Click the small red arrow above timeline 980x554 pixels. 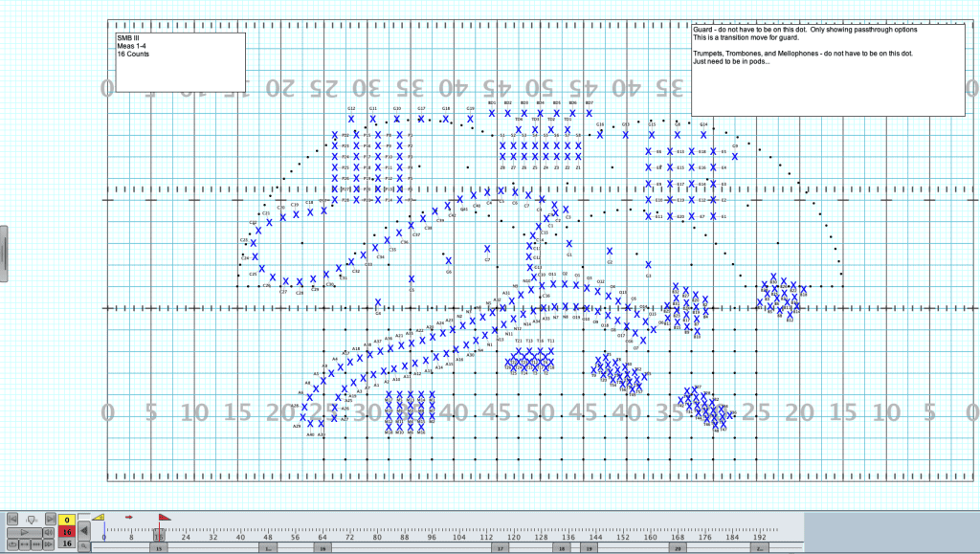pyautogui.click(x=129, y=517)
